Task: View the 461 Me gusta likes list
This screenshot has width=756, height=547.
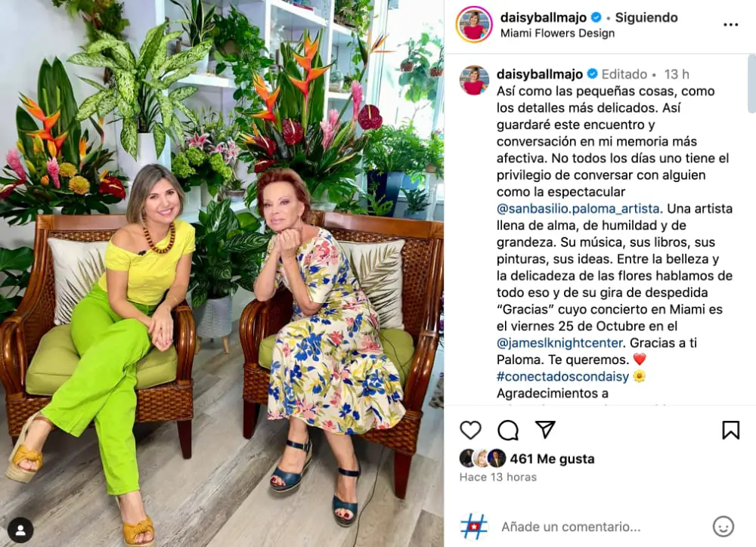Action: pyautogui.click(x=552, y=459)
